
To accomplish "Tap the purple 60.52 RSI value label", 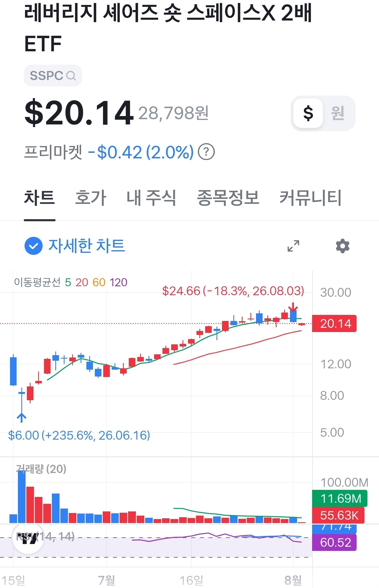I will coord(334,542).
